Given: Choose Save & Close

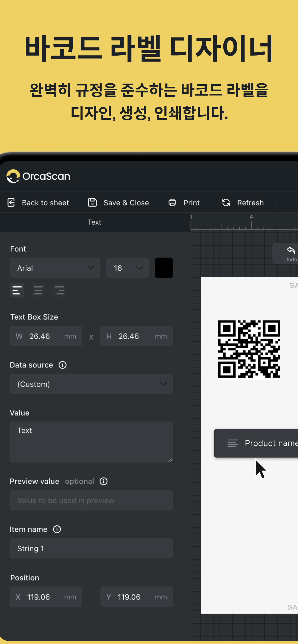Looking at the screenshot, I should 119,202.
